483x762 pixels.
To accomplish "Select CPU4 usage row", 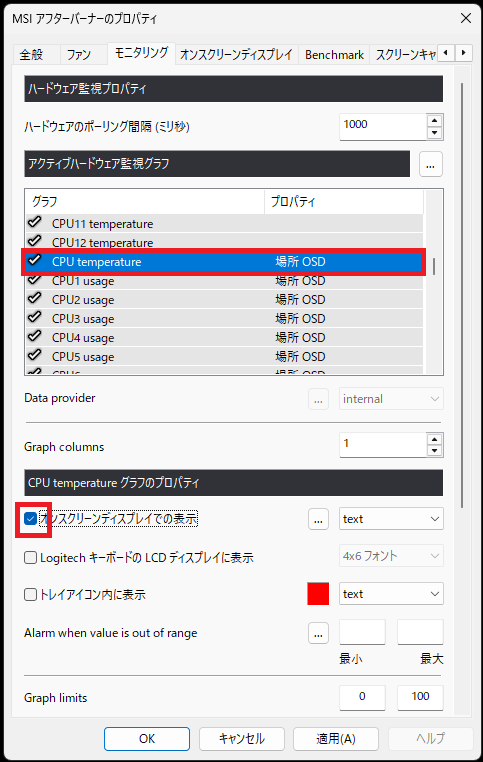I will pos(224,337).
